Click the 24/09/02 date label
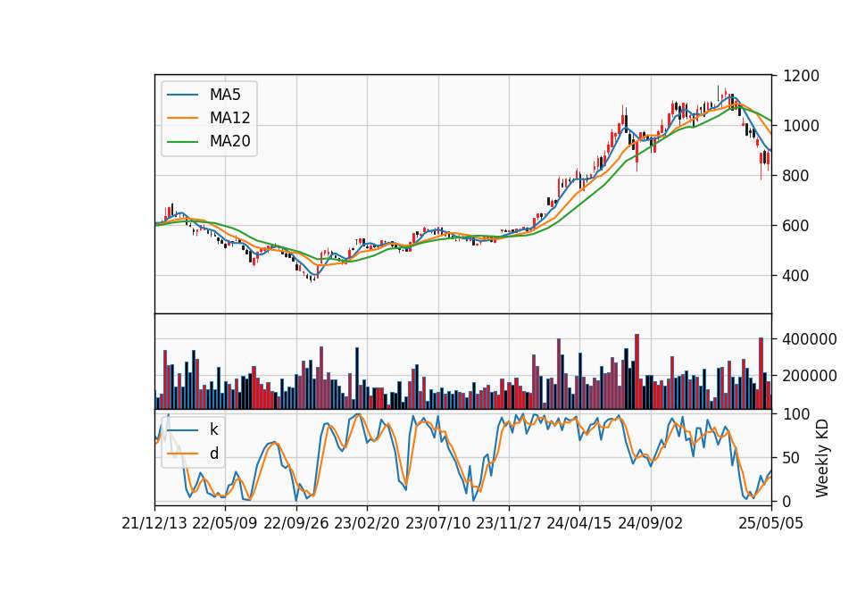Screen dimensions: 857x616 point(651,523)
